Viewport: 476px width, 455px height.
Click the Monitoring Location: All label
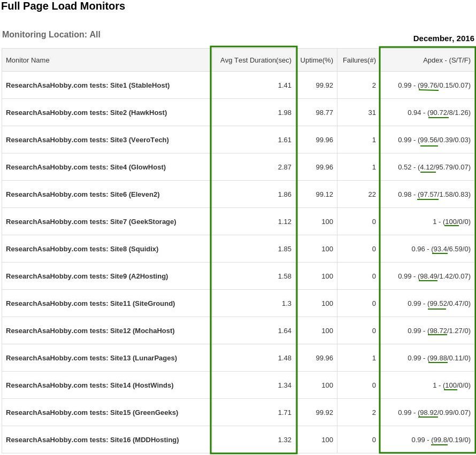click(x=51, y=34)
